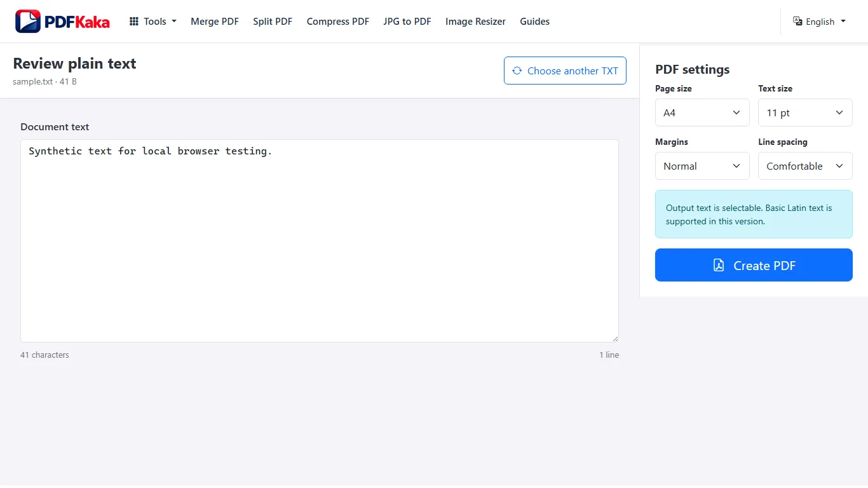Open the Tools dropdown menu

tap(153, 22)
